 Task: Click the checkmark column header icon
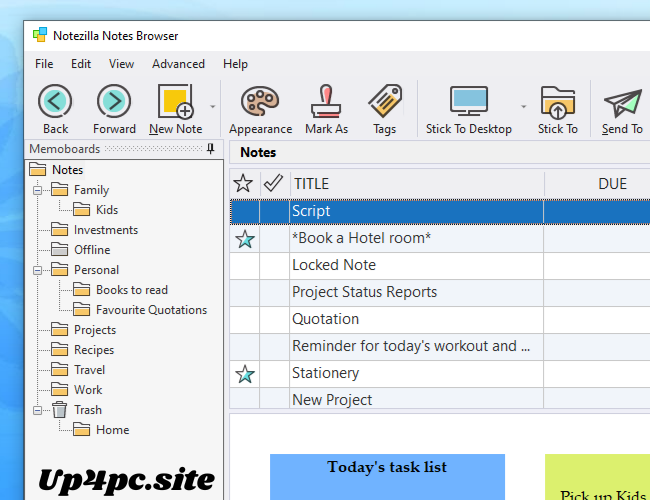coord(273,183)
